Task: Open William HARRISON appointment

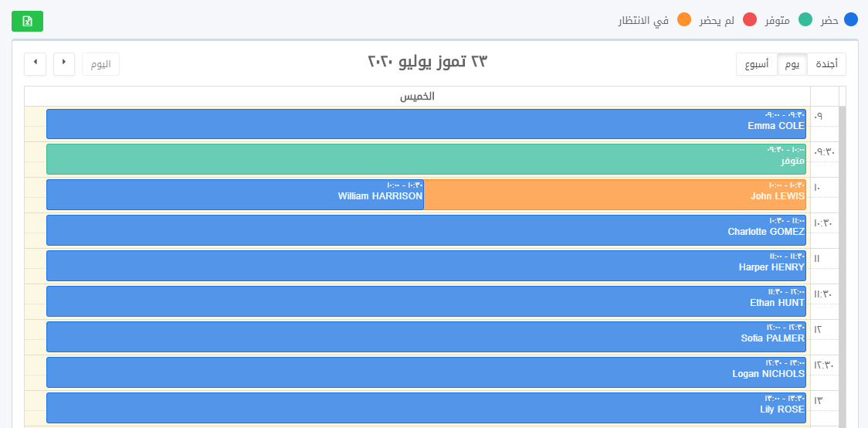Action: [235, 195]
